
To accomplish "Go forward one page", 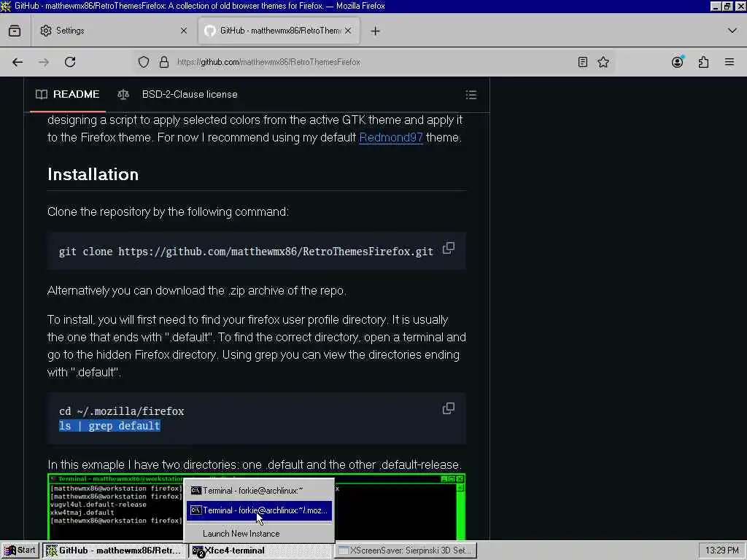I will point(44,62).
